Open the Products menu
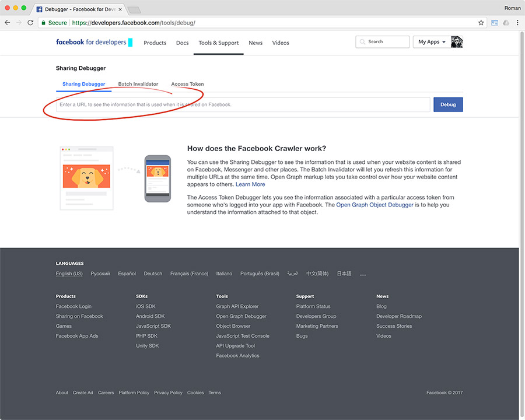Viewport: 525px width, 420px height. [155, 43]
